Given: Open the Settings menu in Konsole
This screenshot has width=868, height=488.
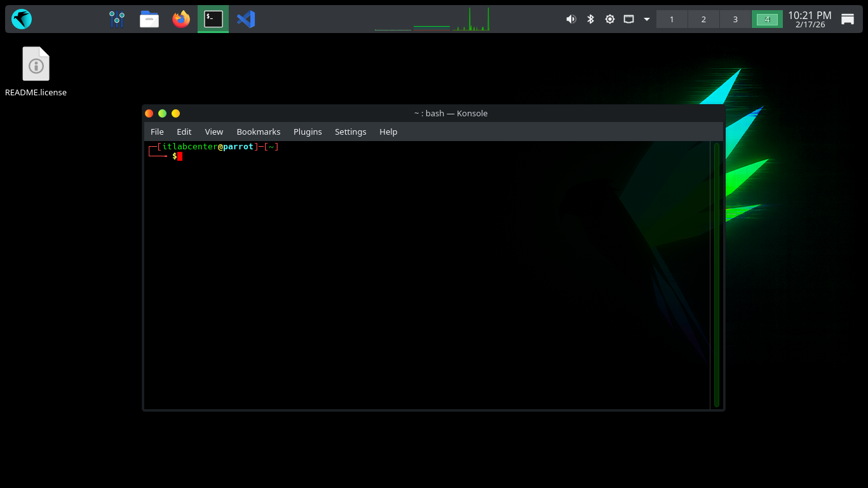Looking at the screenshot, I should [350, 132].
